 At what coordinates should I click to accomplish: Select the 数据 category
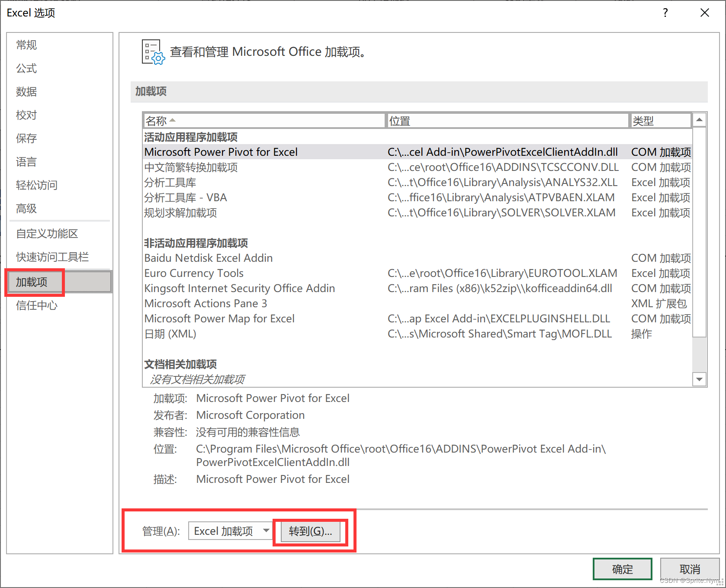click(26, 92)
